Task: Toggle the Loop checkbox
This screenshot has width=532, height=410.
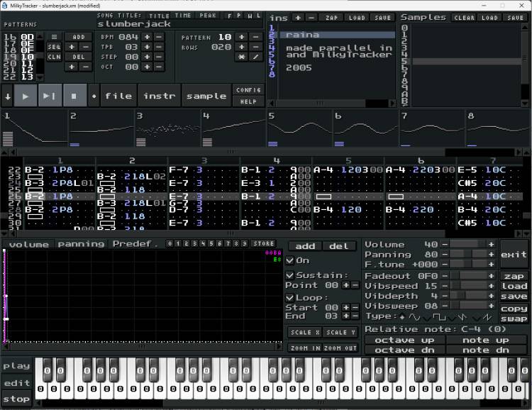Action: (289, 298)
